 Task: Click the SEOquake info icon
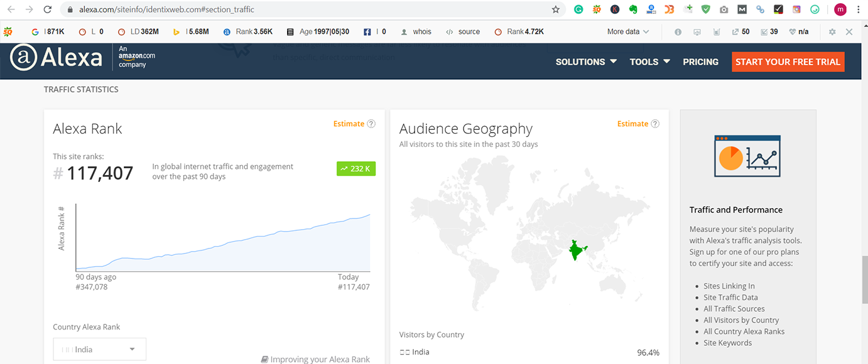[x=678, y=32]
